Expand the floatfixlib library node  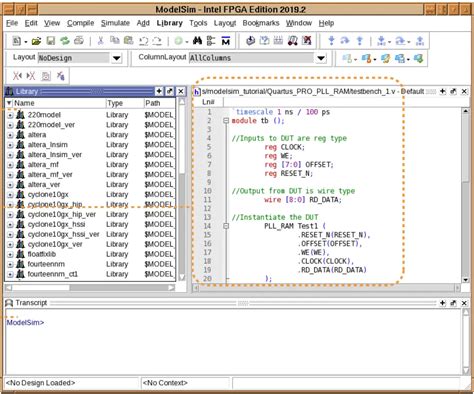[10, 255]
